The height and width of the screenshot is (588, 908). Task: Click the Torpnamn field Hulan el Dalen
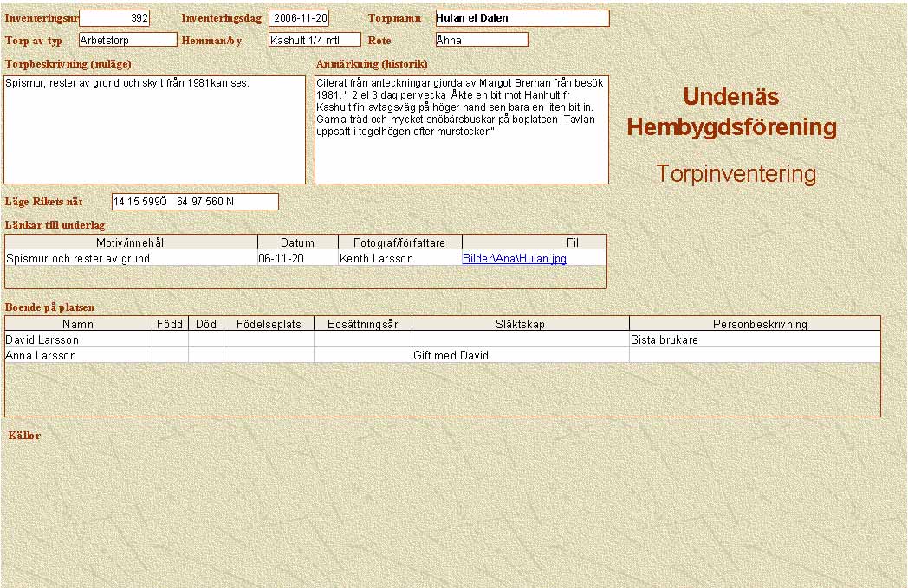pyautogui.click(x=522, y=18)
